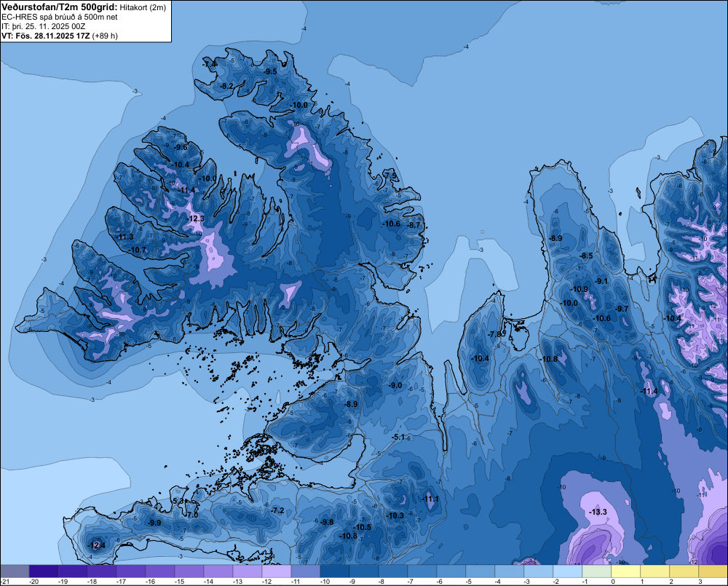This screenshot has height=586, width=728.
Task: Click the legend swatch between -20 and -19
Action: coord(44,571)
